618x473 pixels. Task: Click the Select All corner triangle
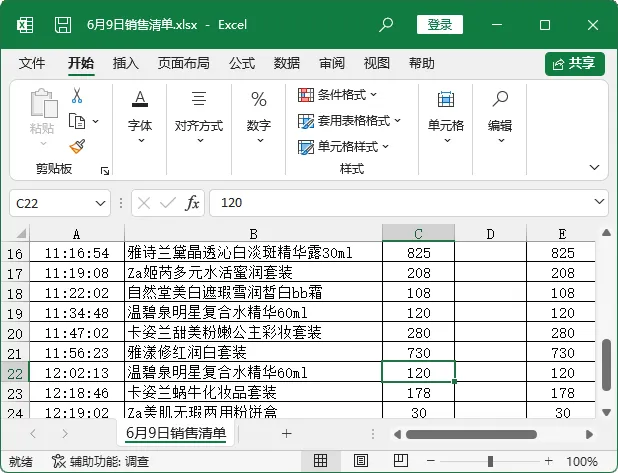point(21,233)
